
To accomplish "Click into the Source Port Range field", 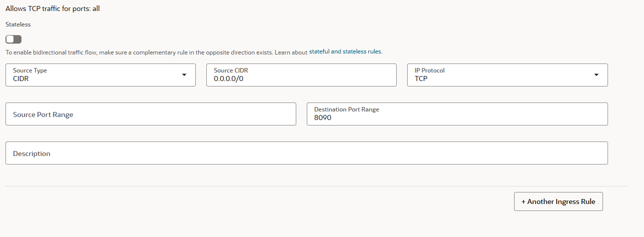I will tap(150, 114).
